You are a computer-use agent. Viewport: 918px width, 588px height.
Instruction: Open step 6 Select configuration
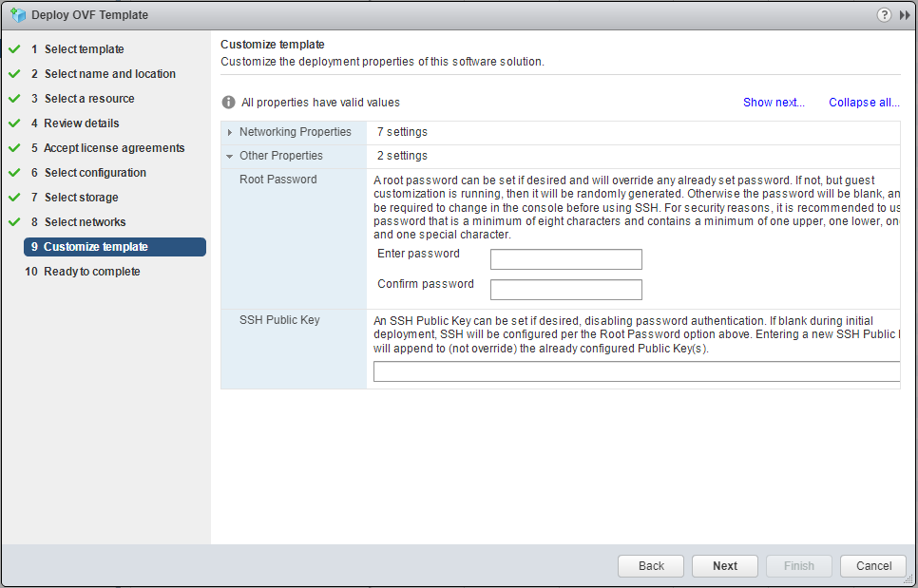coord(95,173)
